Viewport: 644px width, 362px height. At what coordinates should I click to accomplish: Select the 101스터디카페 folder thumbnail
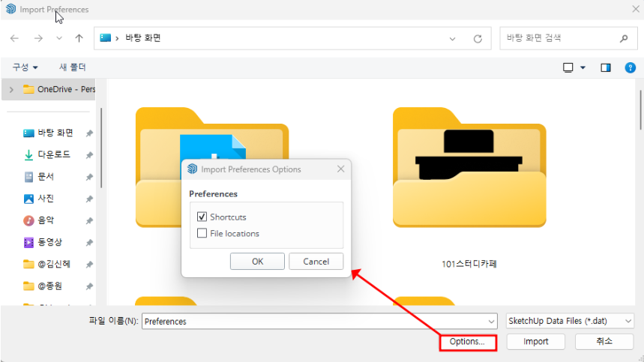(469, 167)
